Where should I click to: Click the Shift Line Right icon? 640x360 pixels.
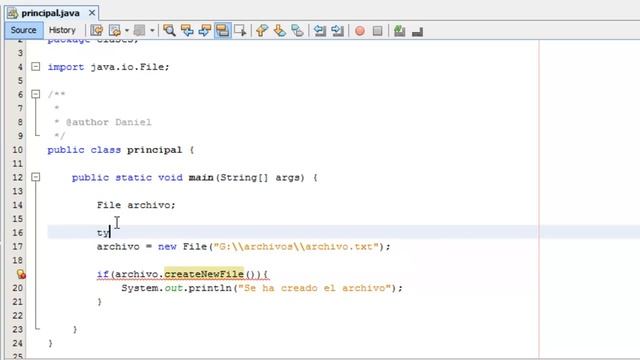coord(338,31)
